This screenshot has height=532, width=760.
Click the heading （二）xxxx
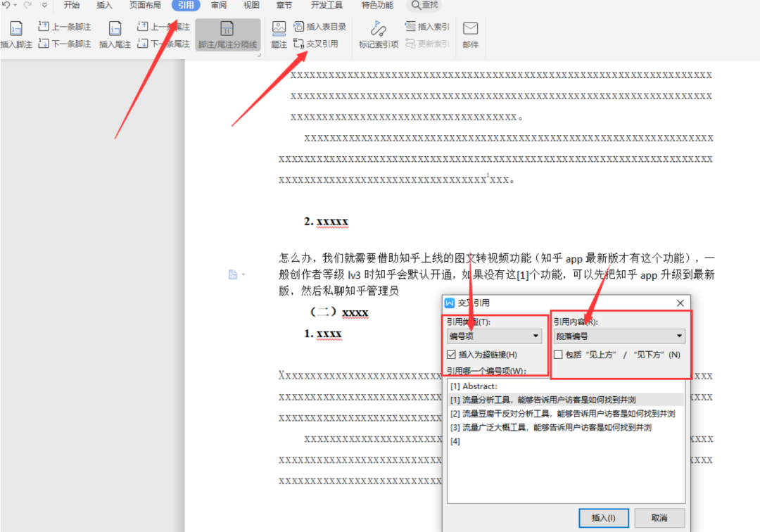tap(338, 312)
